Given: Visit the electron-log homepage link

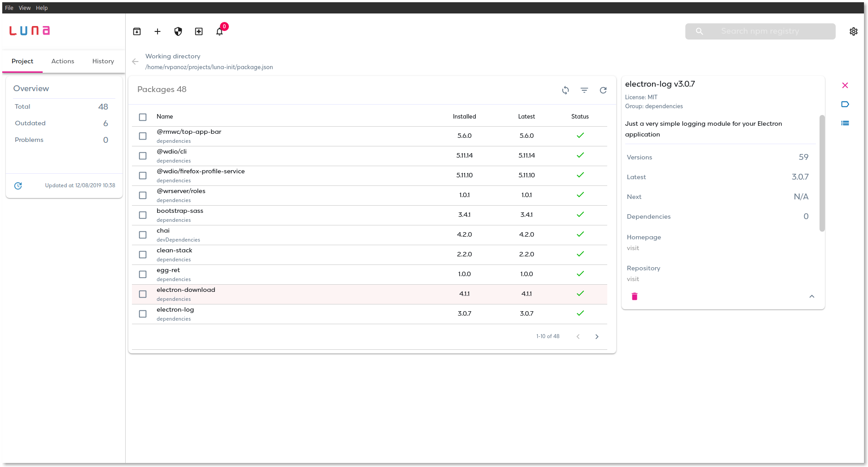Looking at the screenshot, I should [x=633, y=248].
